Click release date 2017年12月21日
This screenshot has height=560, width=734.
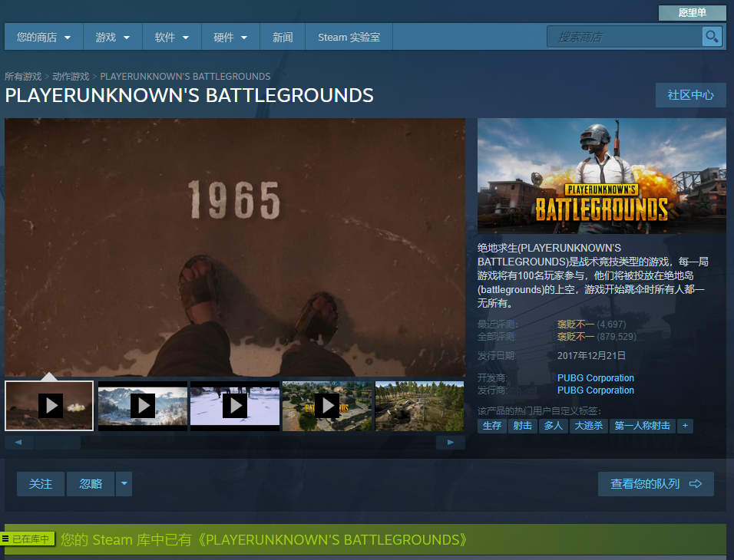591,355
